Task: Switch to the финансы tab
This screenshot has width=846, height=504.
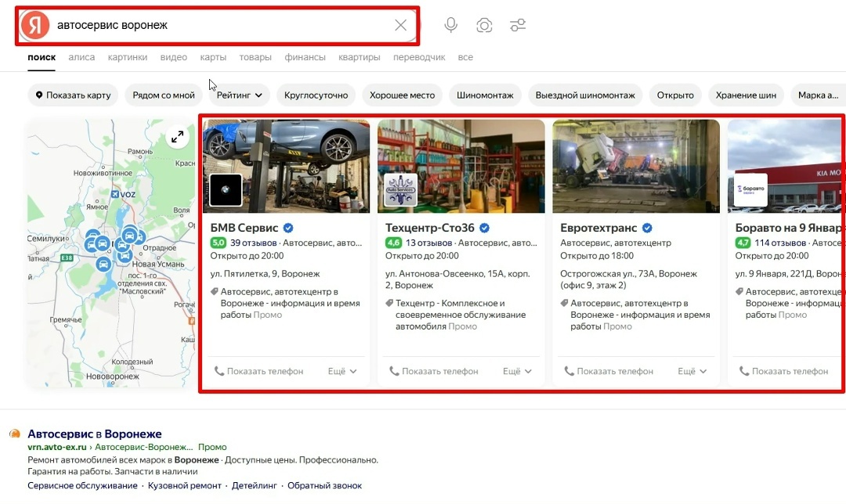Action: (305, 57)
